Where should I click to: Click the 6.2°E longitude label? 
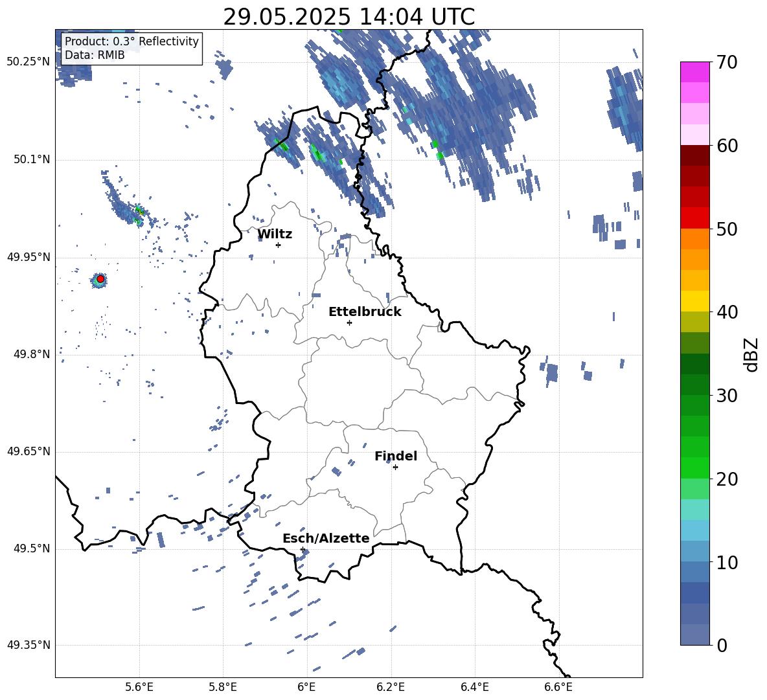click(391, 687)
